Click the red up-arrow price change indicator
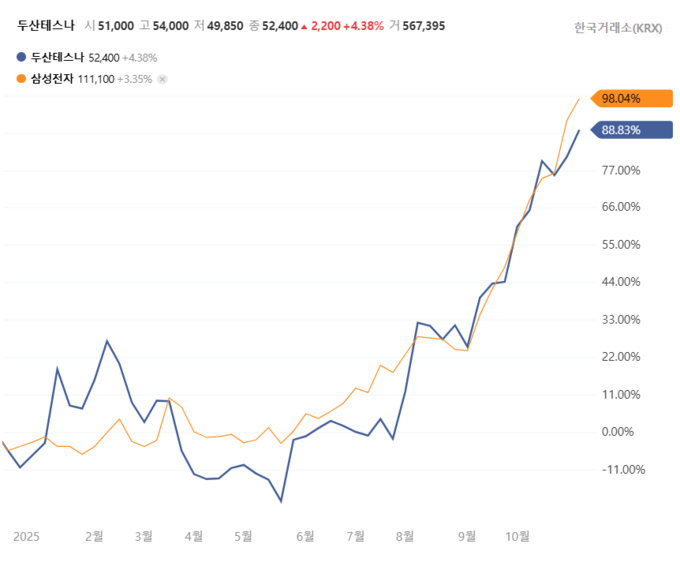 [304, 25]
